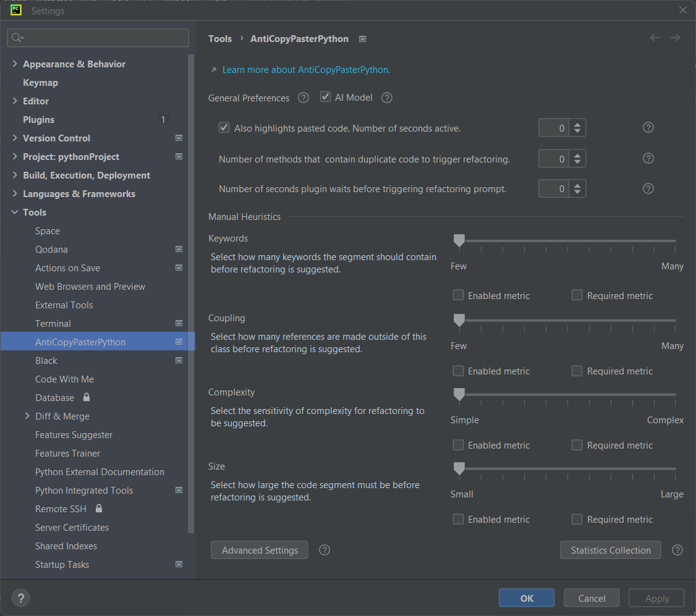The width and height of the screenshot is (696, 616).
Task: Mark Coupling as Required metric
Action: pyautogui.click(x=577, y=371)
